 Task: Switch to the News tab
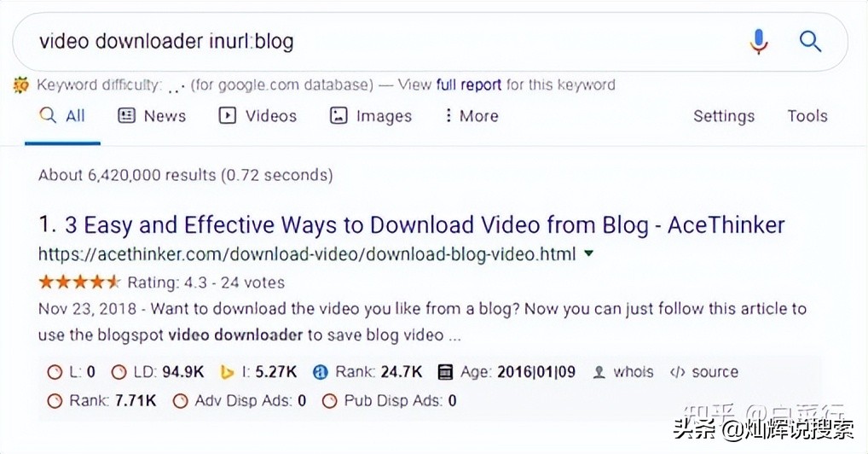click(152, 116)
